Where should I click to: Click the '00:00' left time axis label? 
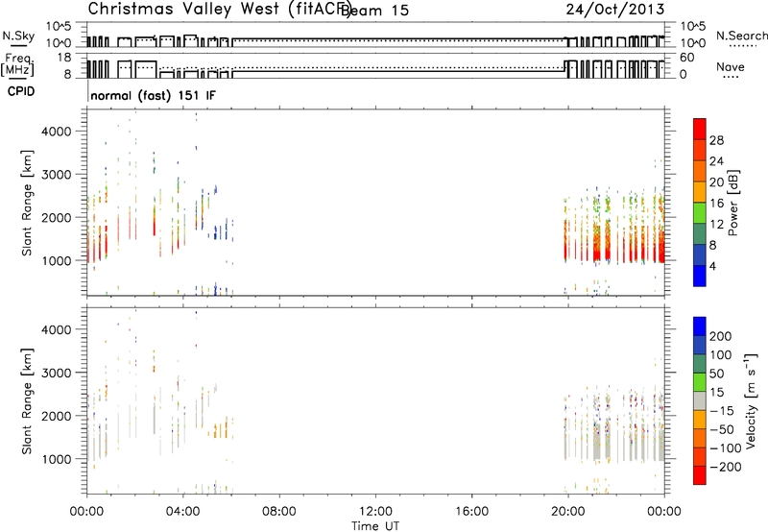[87, 512]
